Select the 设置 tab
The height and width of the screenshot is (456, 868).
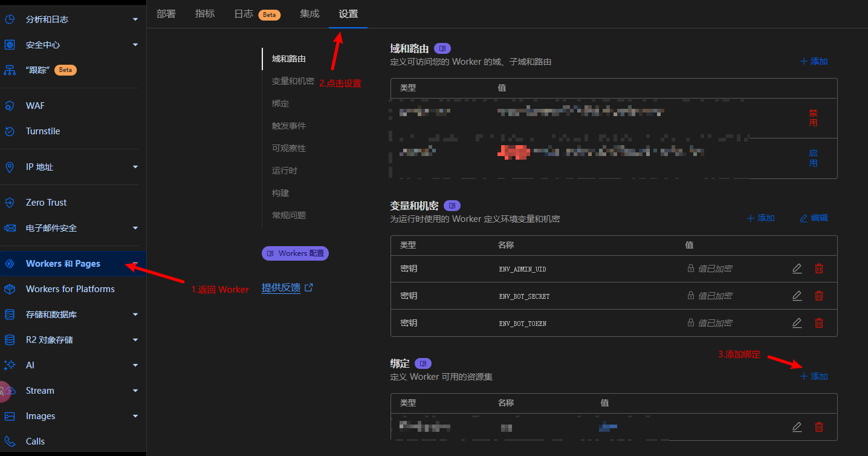pos(348,14)
